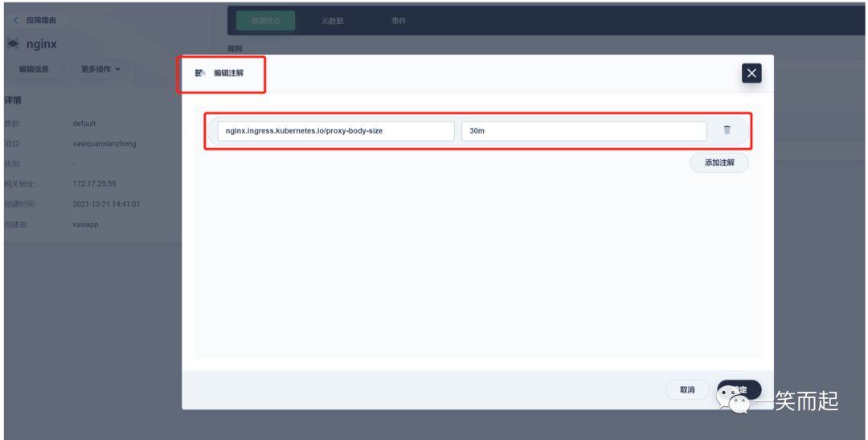Image resolution: width=868 pixels, height=440 pixels.
Task: Select the creator value xasiapp
Action: click(x=85, y=224)
